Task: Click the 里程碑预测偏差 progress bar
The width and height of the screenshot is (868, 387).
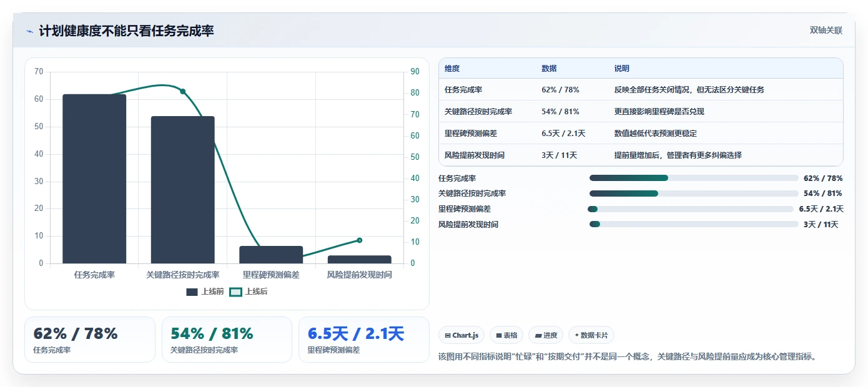Action: [x=691, y=209]
